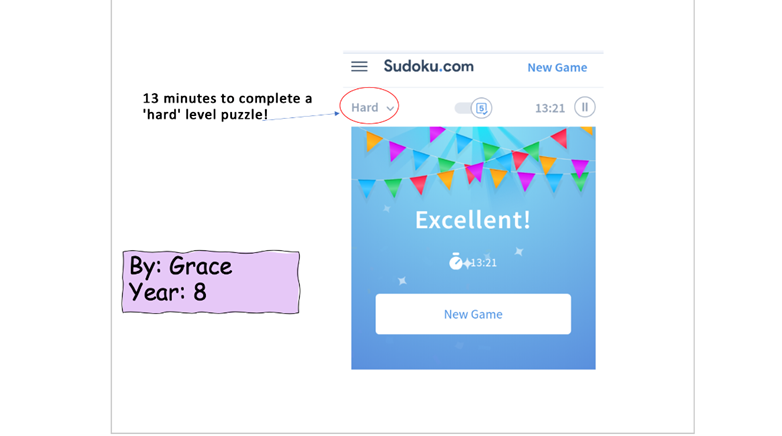Pause the game with the pause icon
This screenshot has height=436, width=782.
[x=585, y=107]
